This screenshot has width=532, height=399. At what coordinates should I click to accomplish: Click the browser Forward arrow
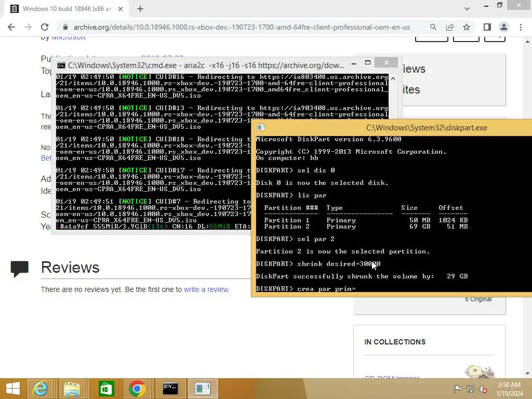(x=28, y=27)
